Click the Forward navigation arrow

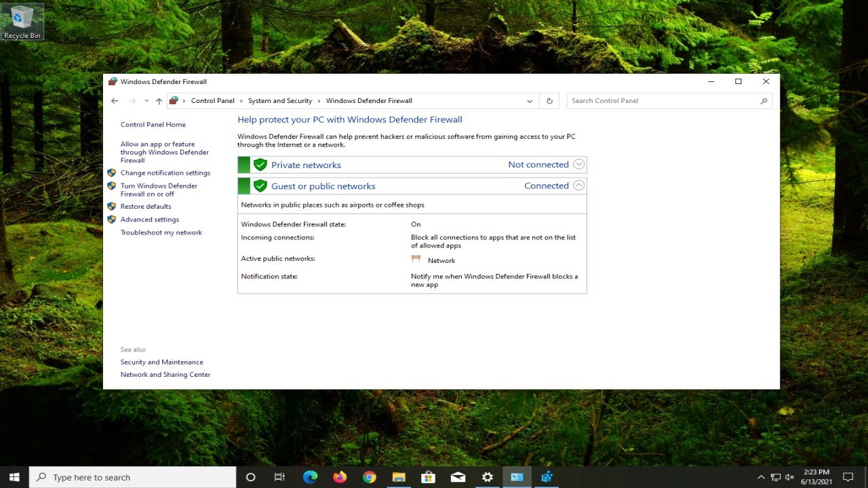pyautogui.click(x=132, y=101)
